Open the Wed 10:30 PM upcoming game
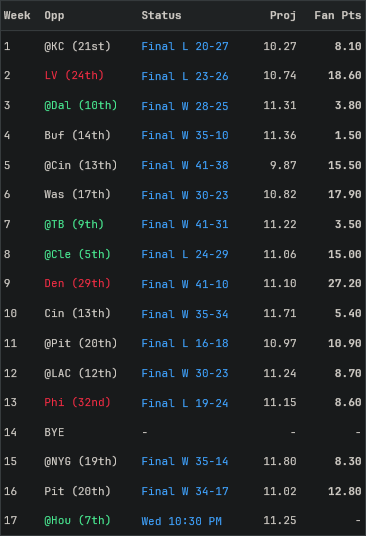 pos(181,521)
